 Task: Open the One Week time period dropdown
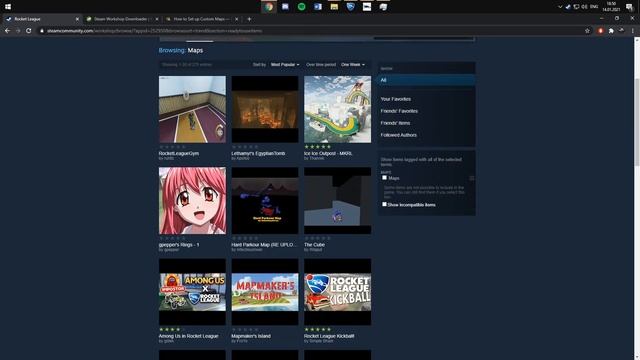click(353, 64)
